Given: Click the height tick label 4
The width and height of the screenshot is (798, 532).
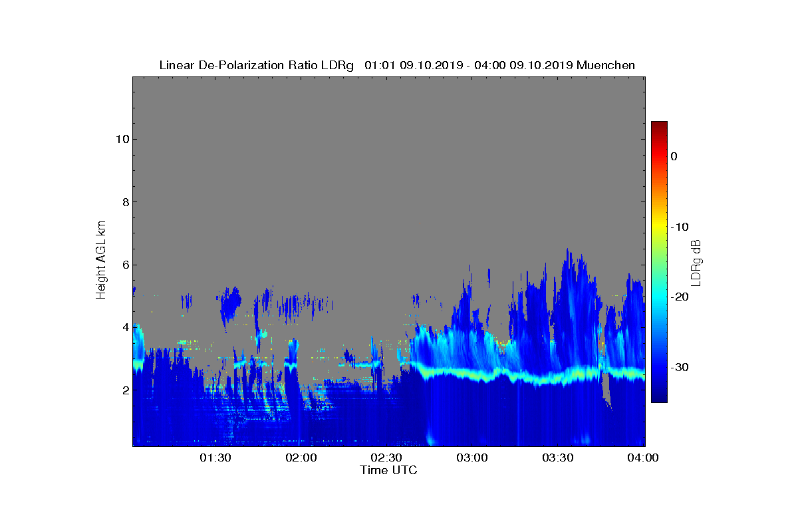Looking at the screenshot, I should click(124, 327).
